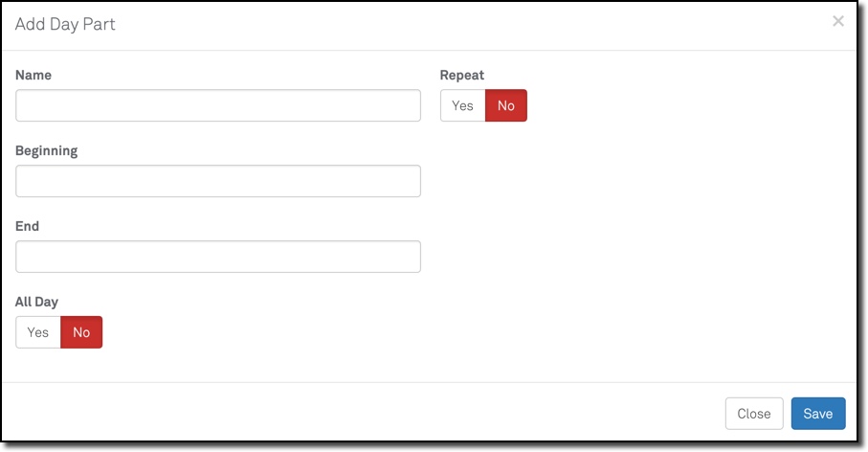Screen dimensions: 868x452
Task: Focus the Beginning time field
Action: (x=218, y=181)
